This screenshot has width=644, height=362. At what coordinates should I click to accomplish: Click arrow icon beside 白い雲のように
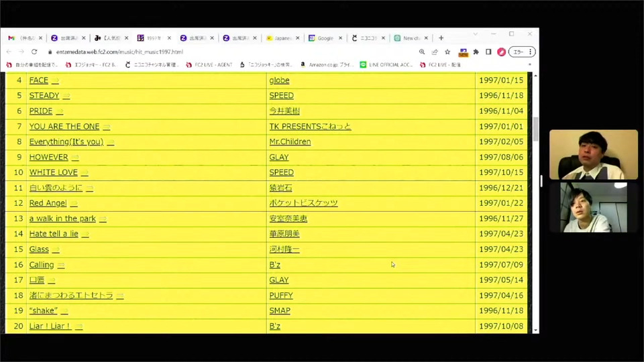click(89, 188)
